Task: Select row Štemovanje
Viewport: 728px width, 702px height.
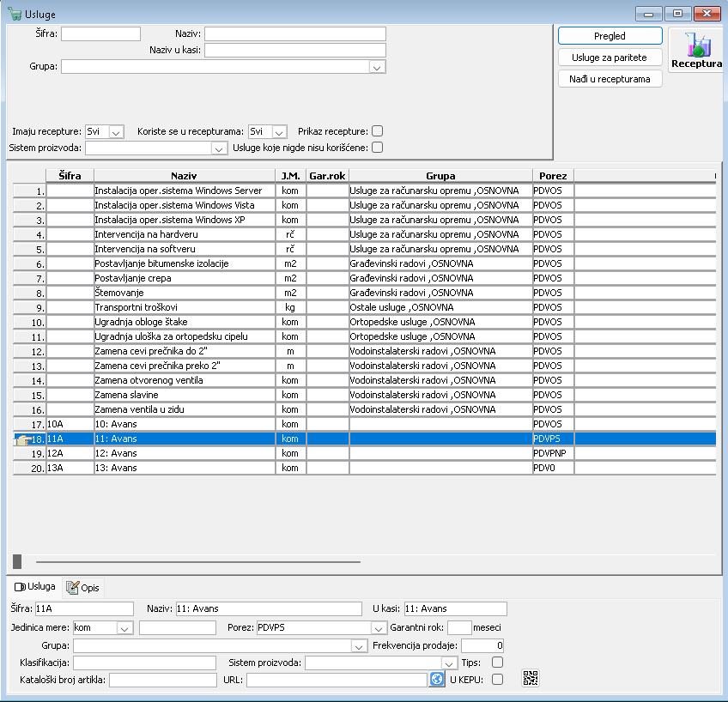Action: coord(365,293)
